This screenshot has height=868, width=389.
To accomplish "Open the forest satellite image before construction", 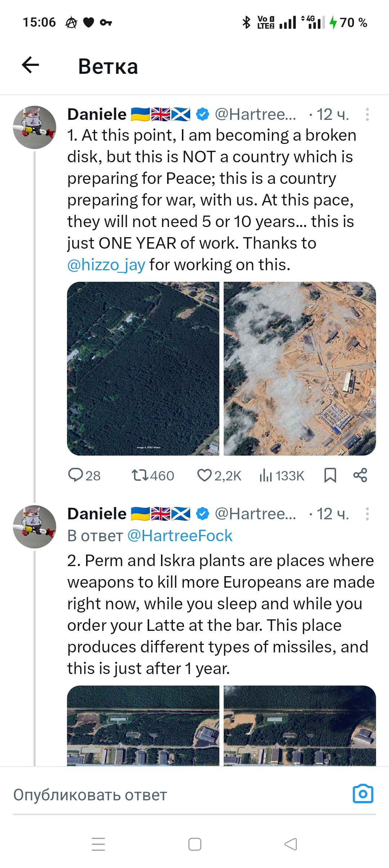I will click(143, 369).
